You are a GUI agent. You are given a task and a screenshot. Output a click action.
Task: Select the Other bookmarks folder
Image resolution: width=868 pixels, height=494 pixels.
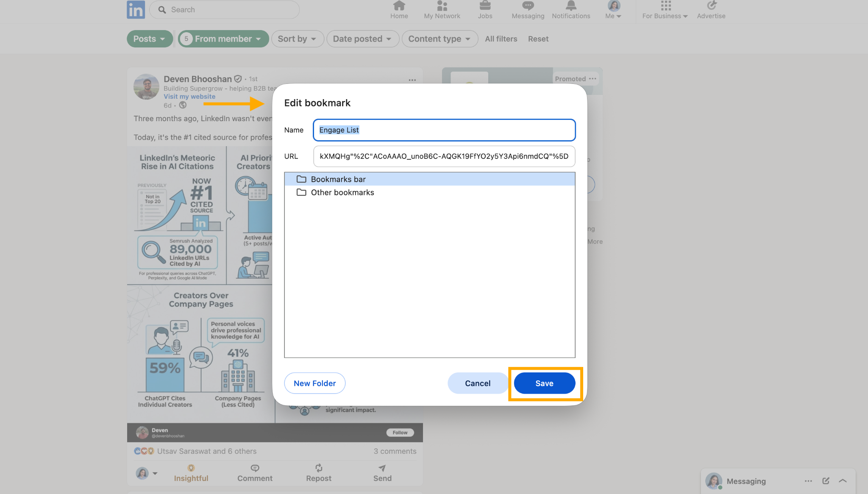tap(430, 192)
